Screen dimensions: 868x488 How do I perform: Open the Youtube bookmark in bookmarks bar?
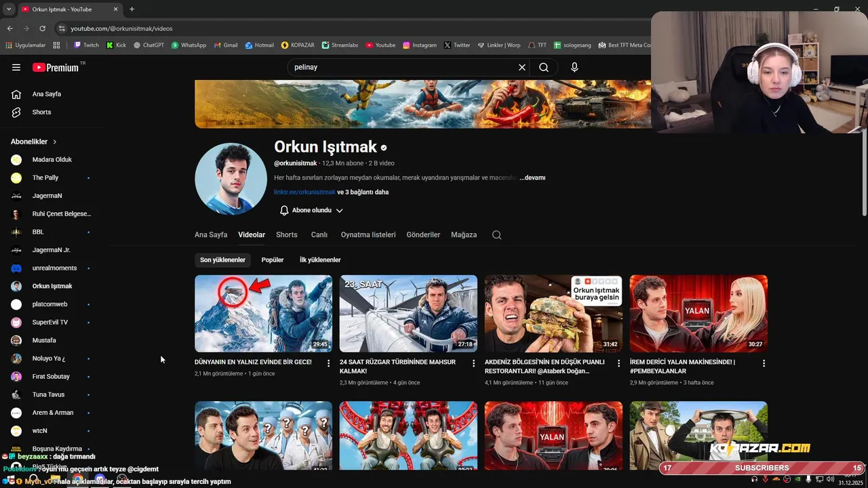click(380, 45)
